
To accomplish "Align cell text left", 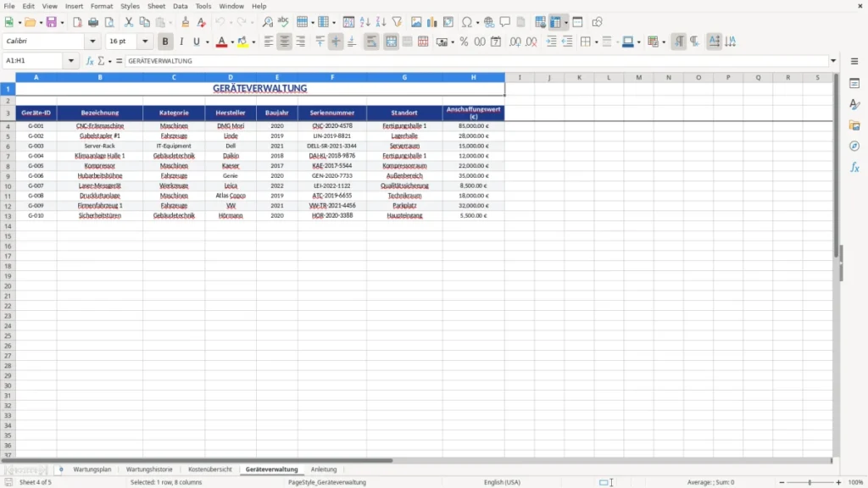I will click(269, 42).
